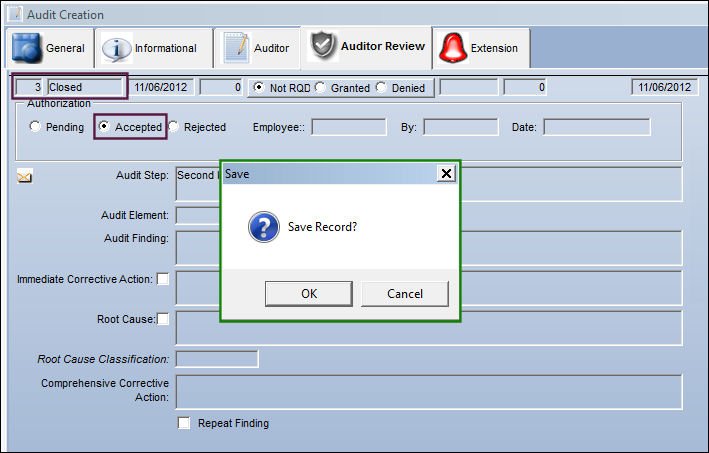Click the 11/06/2012 date next to Closed

tap(162, 87)
